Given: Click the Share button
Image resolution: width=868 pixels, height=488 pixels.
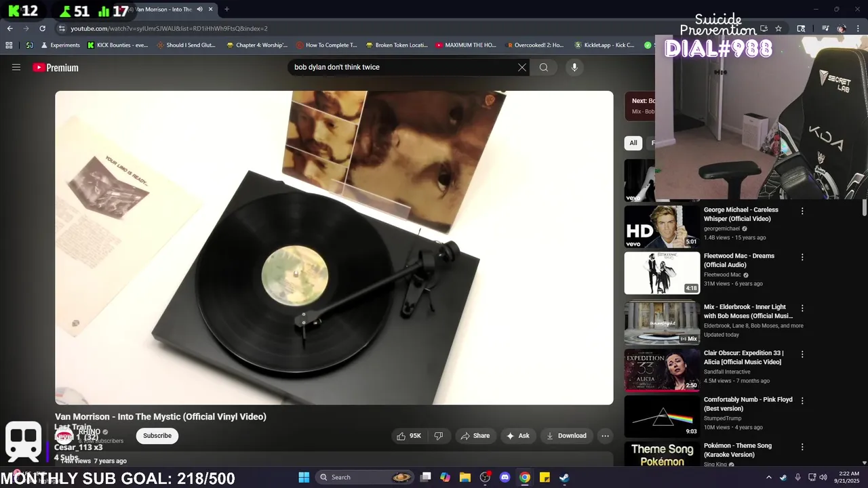Looking at the screenshot, I should (475, 436).
